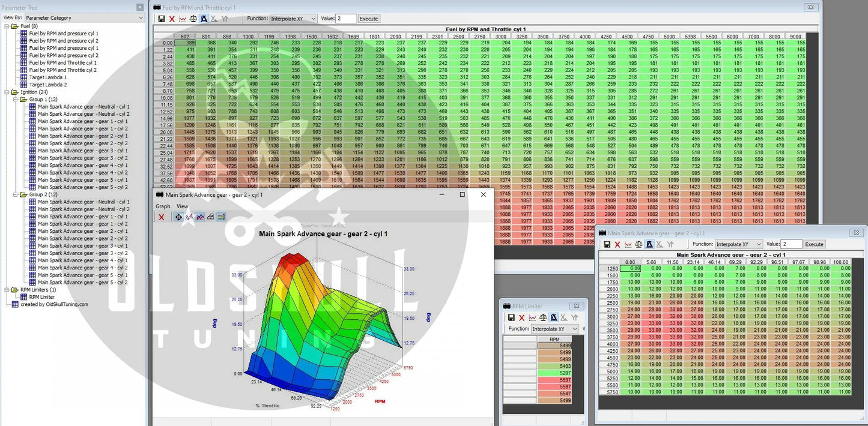Click the balance scale icon in Fuel table toolbar
868x426 pixels.
[x=193, y=19]
